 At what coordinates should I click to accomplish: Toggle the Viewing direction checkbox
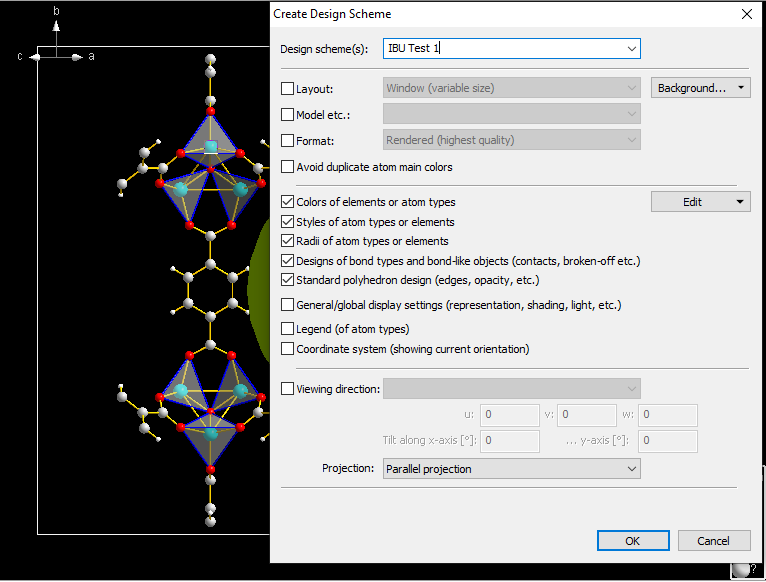click(x=288, y=389)
